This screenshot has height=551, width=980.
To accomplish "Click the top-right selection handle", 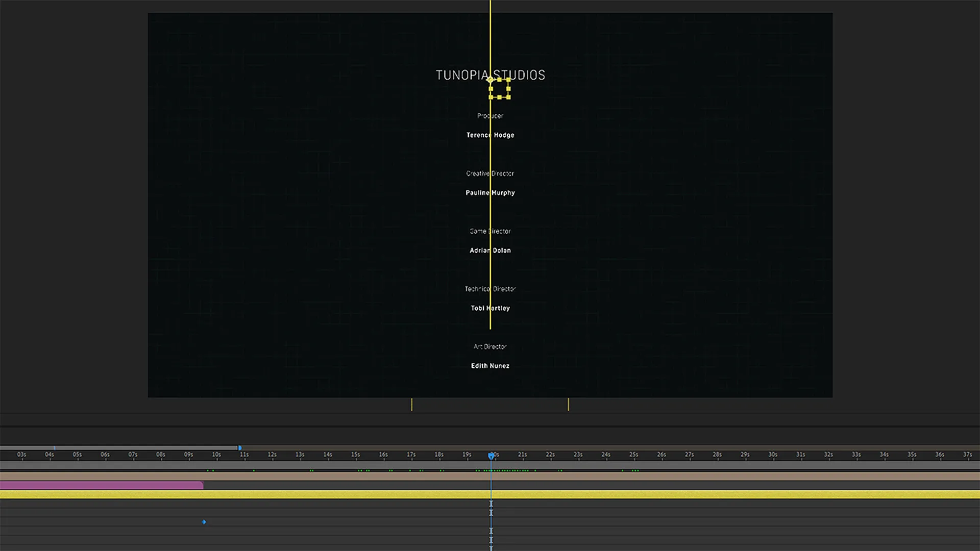I will tap(508, 80).
